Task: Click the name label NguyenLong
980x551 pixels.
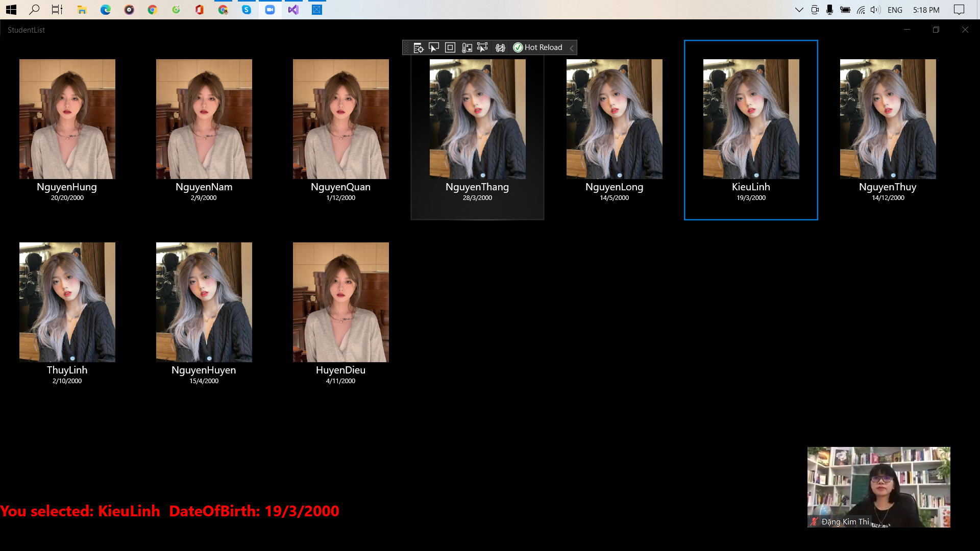Action: coord(615,187)
